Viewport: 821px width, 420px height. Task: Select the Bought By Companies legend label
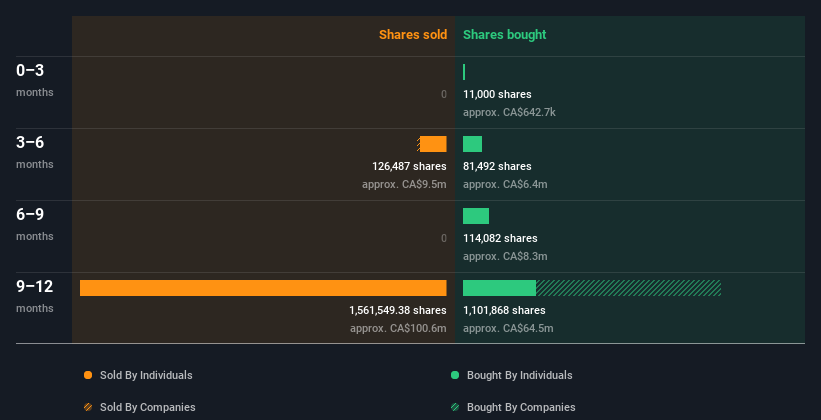point(521,407)
